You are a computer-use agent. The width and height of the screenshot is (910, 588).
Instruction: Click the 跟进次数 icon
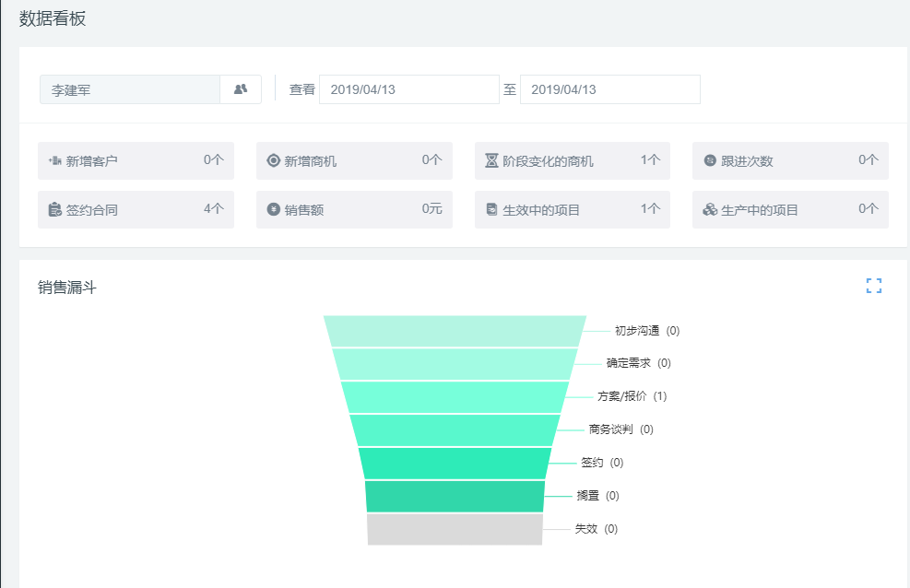(710, 160)
